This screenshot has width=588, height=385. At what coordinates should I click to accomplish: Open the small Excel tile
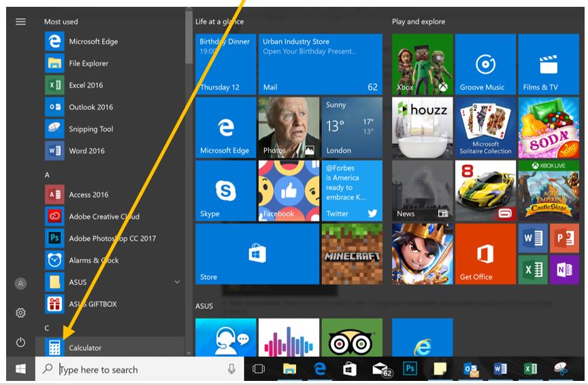[533, 270]
